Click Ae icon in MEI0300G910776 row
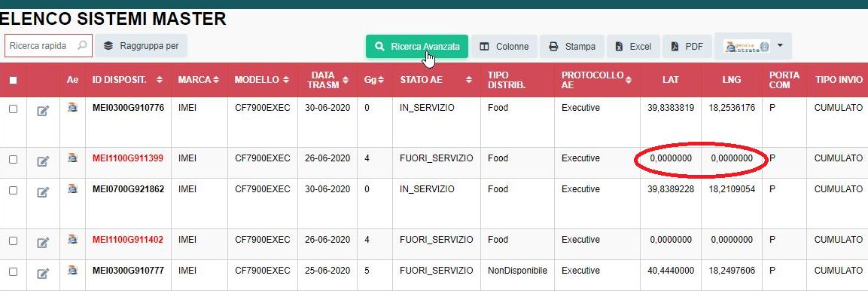The image size is (868, 291). pos(72,108)
